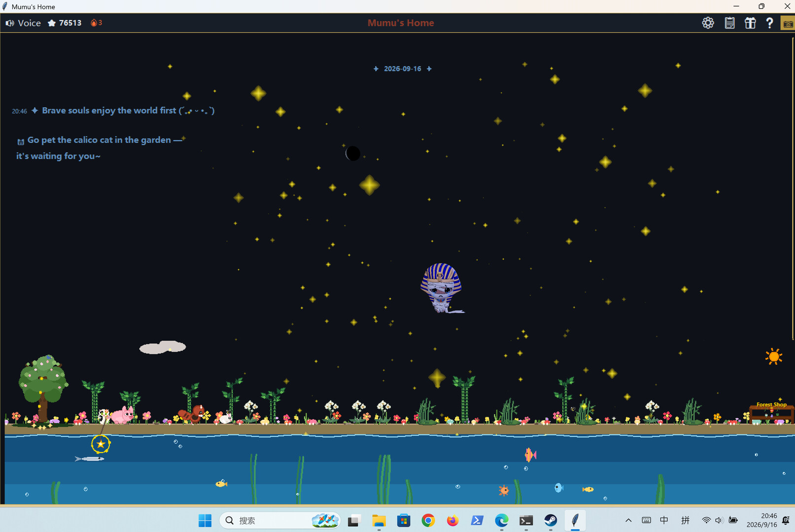The image size is (795, 532).
Task: Toggle the Voice speaker setting
Action: 23,23
